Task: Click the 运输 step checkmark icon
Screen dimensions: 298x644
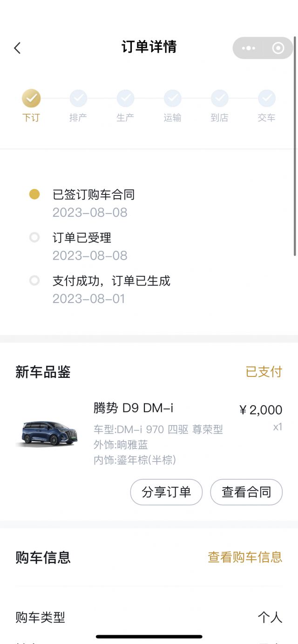Action: (172, 99)
